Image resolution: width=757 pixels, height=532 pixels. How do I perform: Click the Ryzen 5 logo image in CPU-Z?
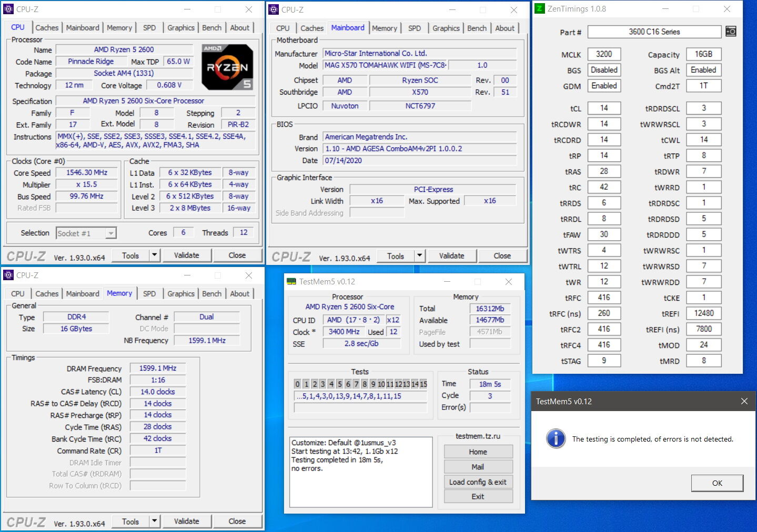(x=227, y=67)
